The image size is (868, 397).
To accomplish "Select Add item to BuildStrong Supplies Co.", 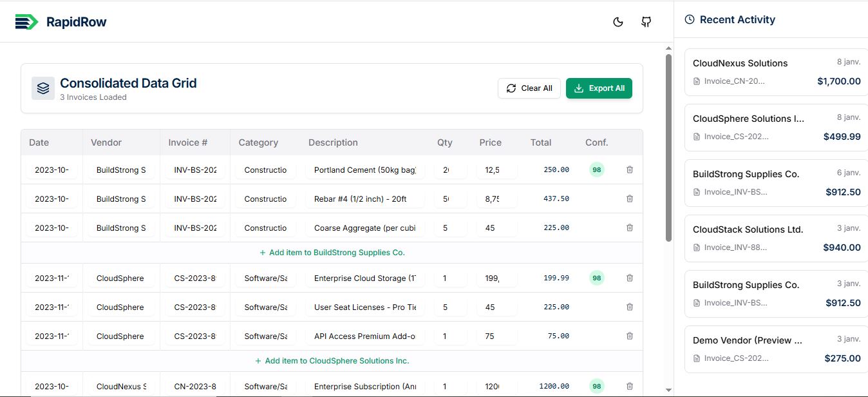I will click(332, 252).
